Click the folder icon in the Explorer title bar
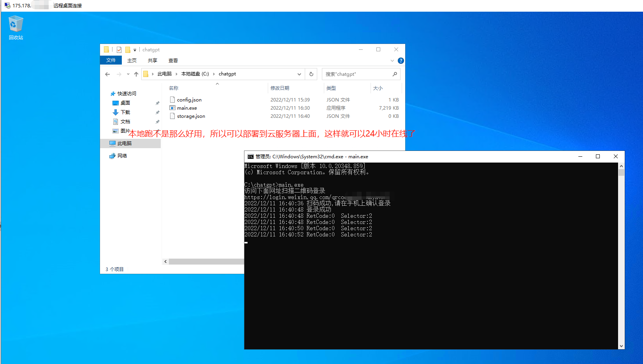 coord(107,49)
